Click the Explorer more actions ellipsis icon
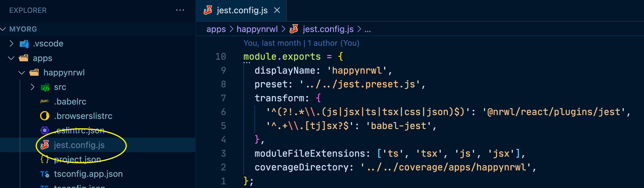This screenshot has width=644, height=188. (180, 10)
